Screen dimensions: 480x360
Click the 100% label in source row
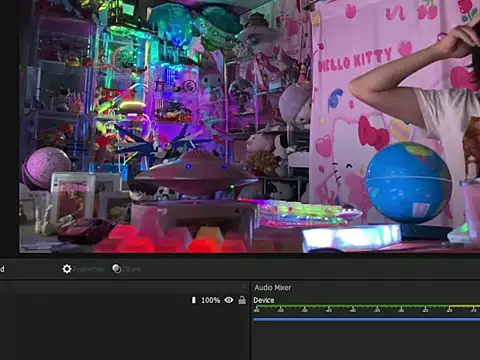211,300
